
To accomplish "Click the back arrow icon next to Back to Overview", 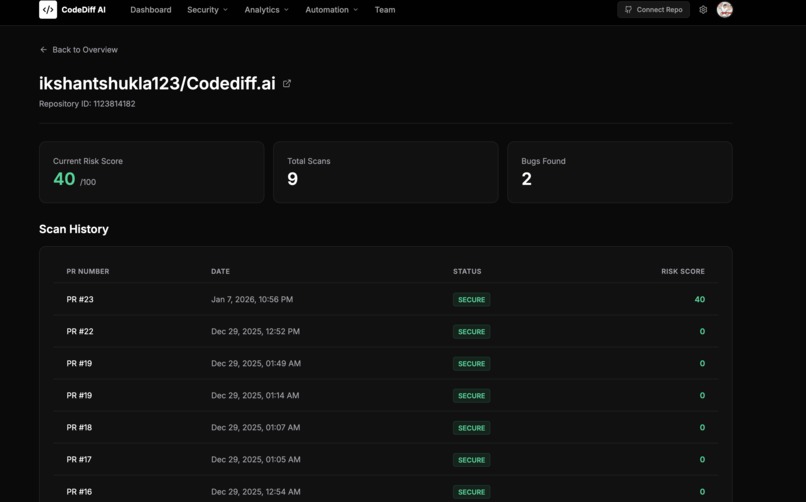I will [x=43, y=50].
